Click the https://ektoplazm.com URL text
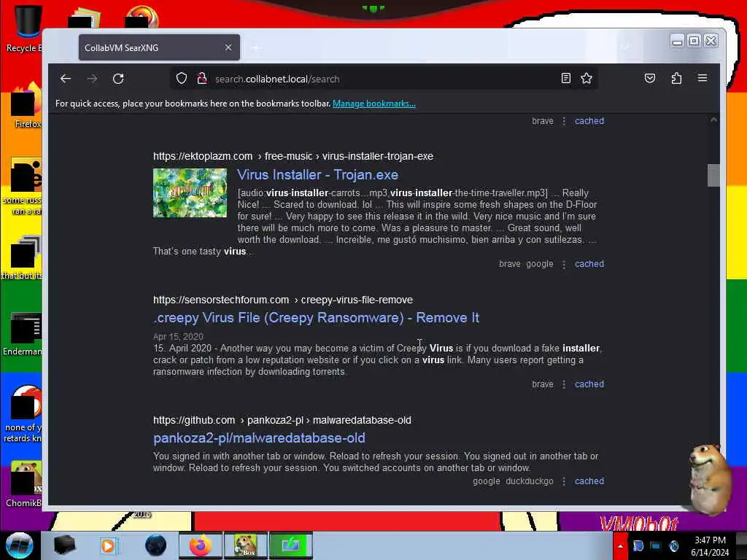 pyautogui.click(x=203, y=156)
